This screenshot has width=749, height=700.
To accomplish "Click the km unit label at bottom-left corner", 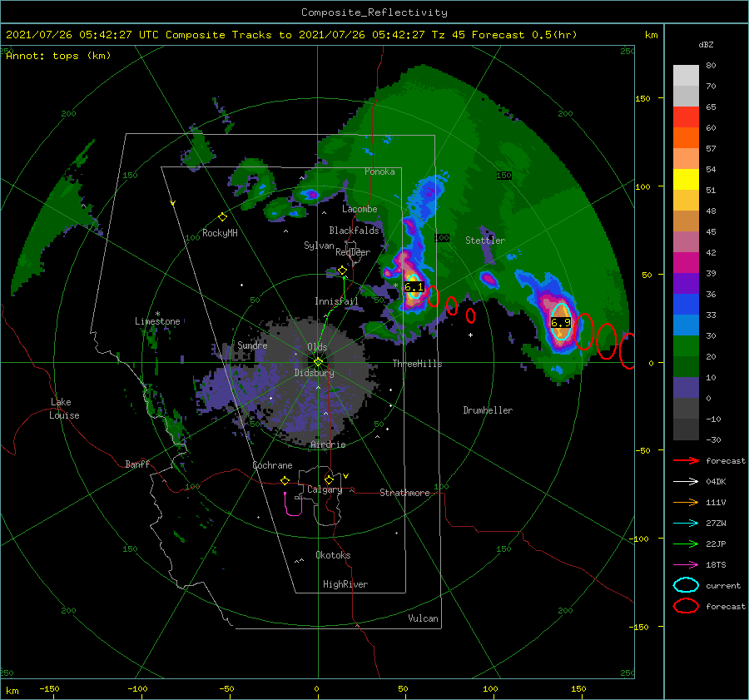I will point(12,691).
